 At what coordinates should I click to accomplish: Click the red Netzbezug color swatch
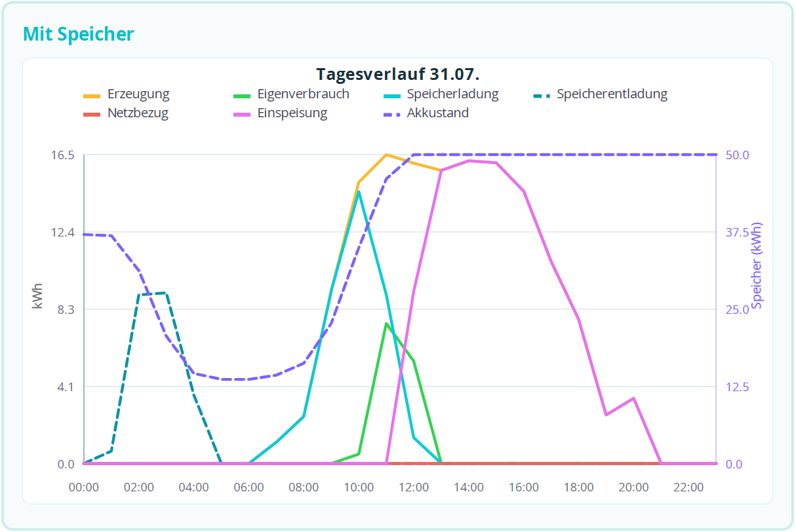[x=92, y=113]
